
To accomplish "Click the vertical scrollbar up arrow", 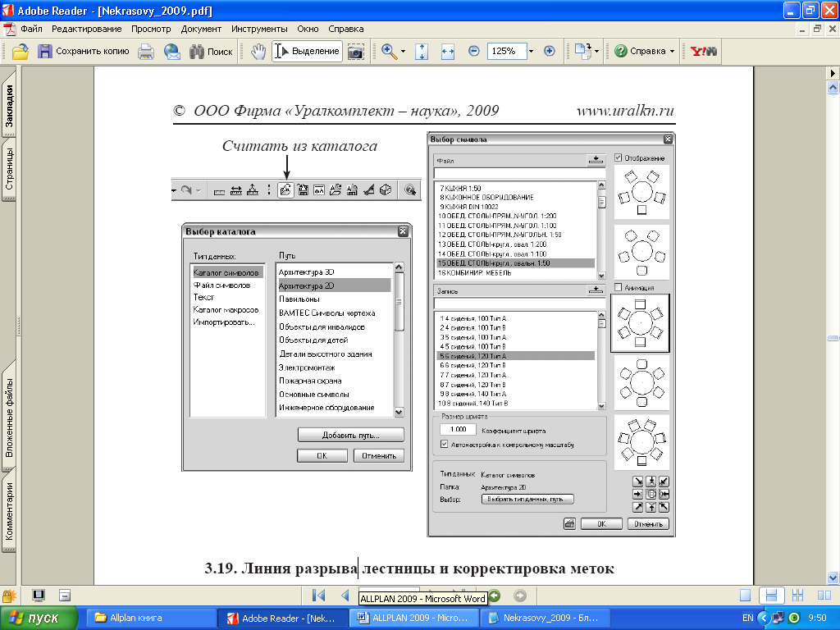I will (x=833, y=87).
